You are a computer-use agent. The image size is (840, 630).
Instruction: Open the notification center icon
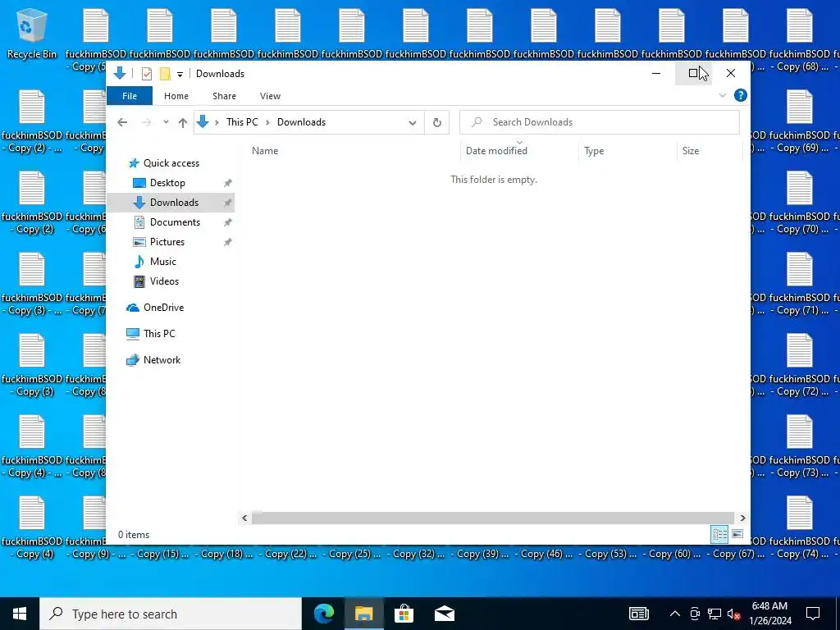click(x=813, y=614)
